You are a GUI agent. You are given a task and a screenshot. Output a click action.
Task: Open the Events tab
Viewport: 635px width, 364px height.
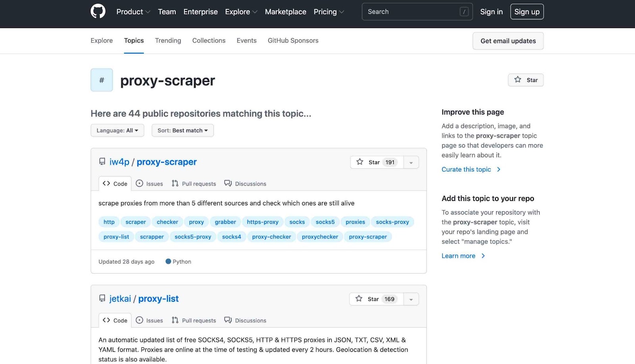point(246,40)
